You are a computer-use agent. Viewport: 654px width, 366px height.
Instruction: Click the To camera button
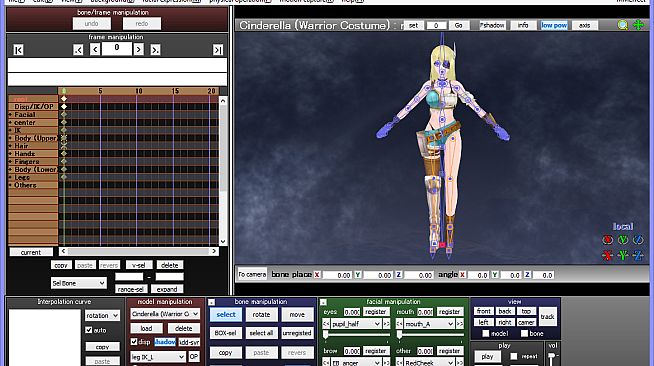pyautogui.click(x=252, y=274)
